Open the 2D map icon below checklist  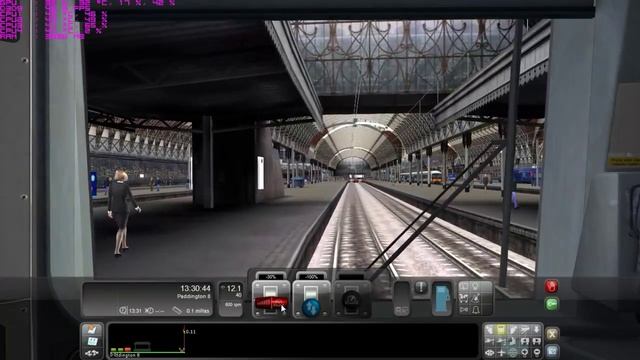click(92, 341)
